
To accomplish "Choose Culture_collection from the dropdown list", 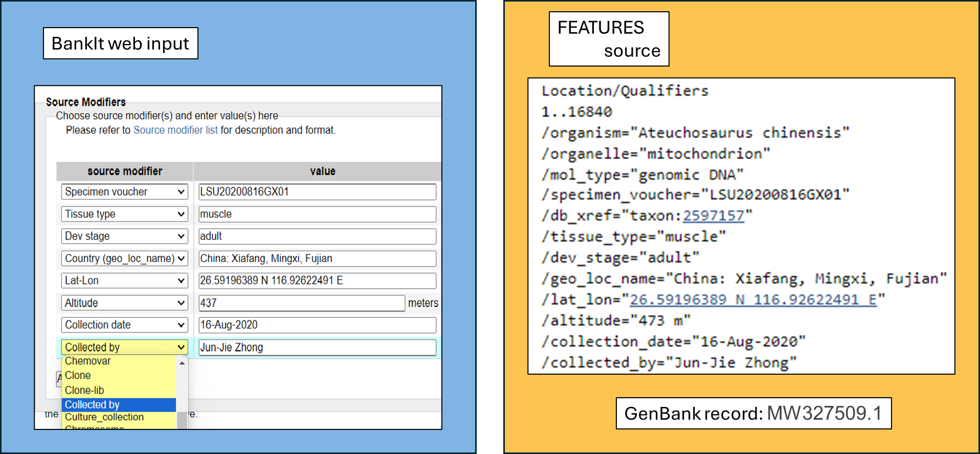I will tap(119, 417).
